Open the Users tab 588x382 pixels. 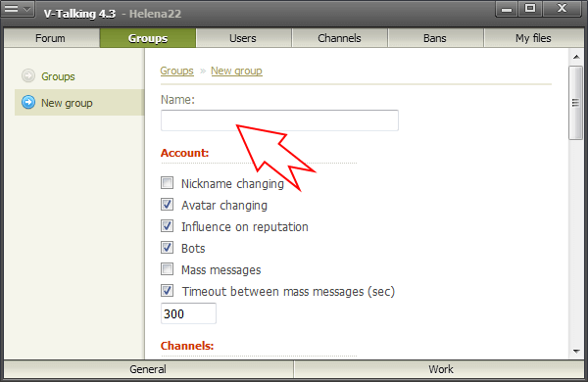pos(244,38)
